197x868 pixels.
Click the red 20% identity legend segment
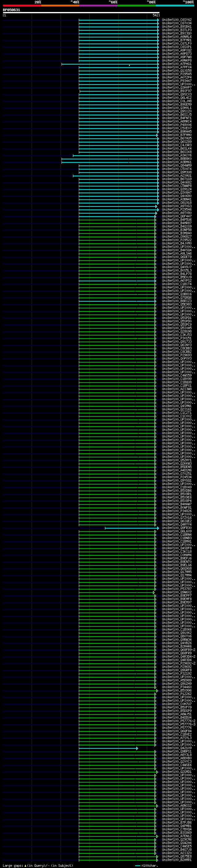(22, 6)
